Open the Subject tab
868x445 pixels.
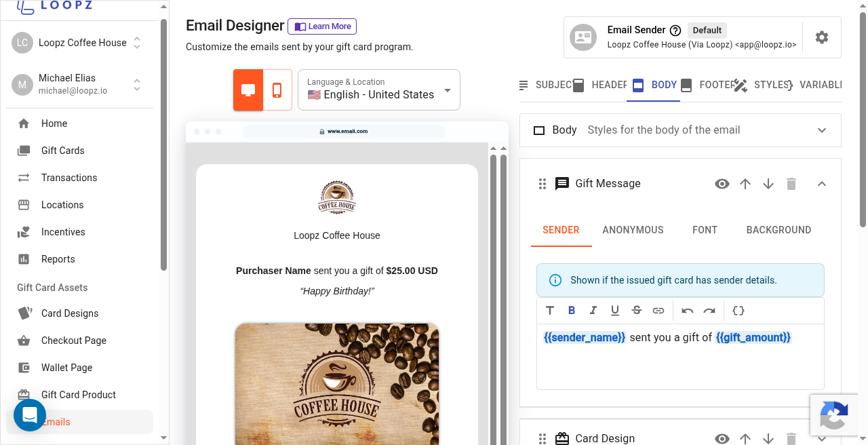[x=545, y=85]
